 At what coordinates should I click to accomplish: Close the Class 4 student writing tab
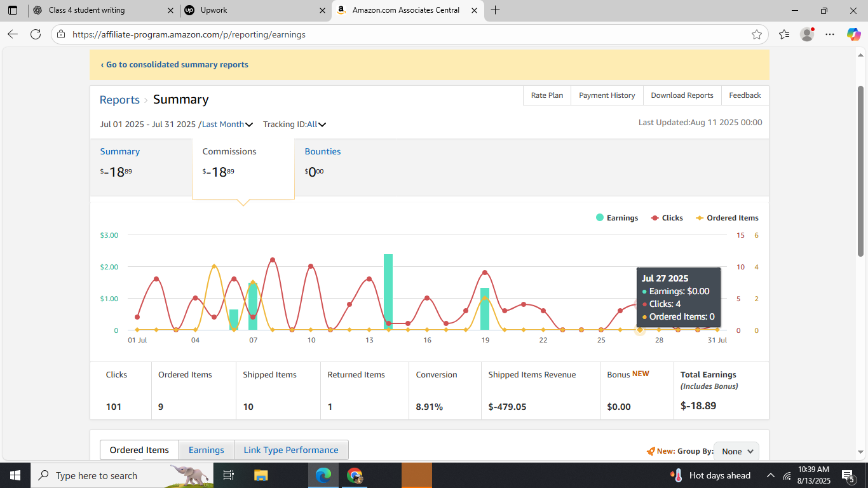coord(170,10)
